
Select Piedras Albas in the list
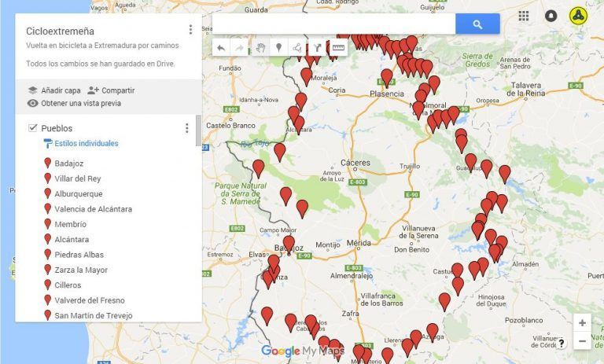tap(79, 255)
